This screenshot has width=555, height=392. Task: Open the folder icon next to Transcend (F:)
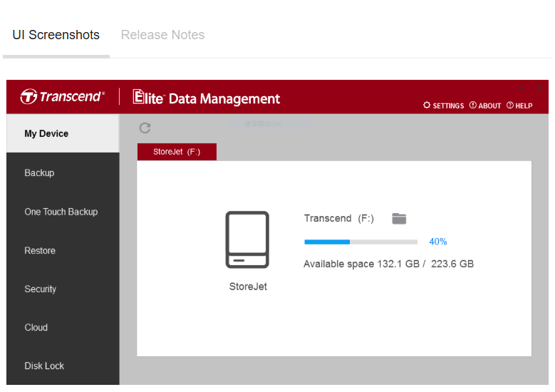pyautogui.click(x=399, y=219)
